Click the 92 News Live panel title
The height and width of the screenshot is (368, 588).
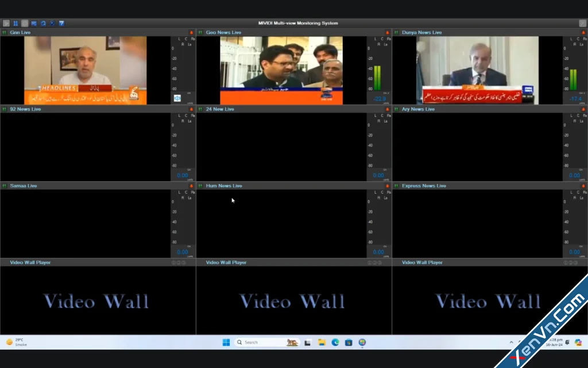click(25, 109)
